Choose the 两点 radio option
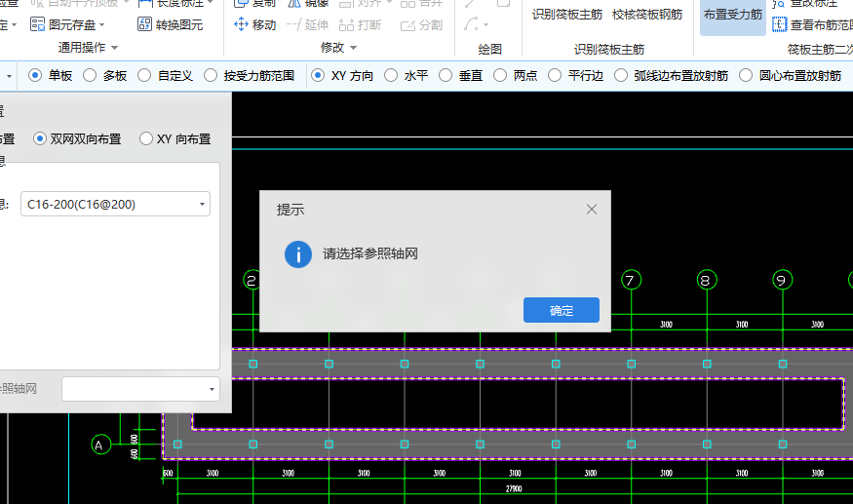This screenshot has width=853, height=504. (500, 75)
